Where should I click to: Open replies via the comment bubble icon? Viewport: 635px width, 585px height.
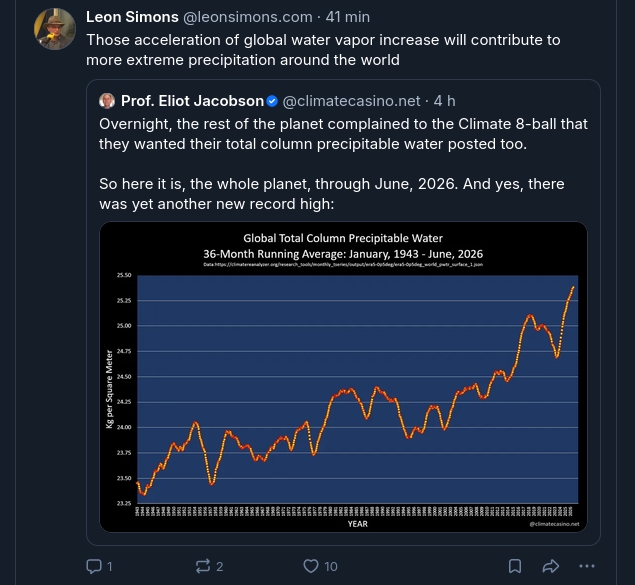click(x=94, y=566)
